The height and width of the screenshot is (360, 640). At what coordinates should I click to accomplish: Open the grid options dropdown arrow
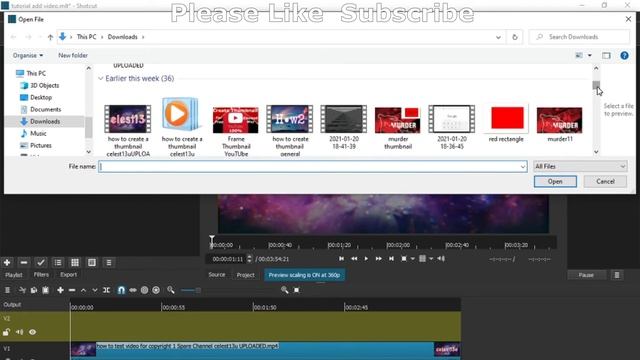click(431, 258)
